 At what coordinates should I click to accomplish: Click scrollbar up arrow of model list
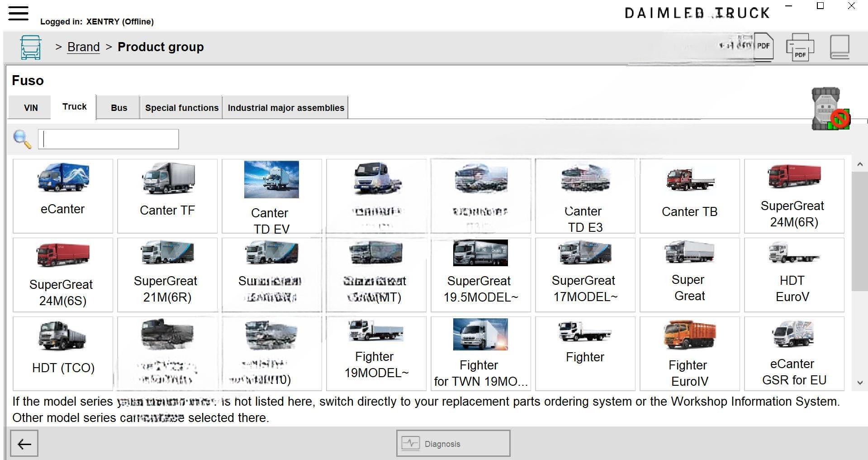click(x=860, y=164)
